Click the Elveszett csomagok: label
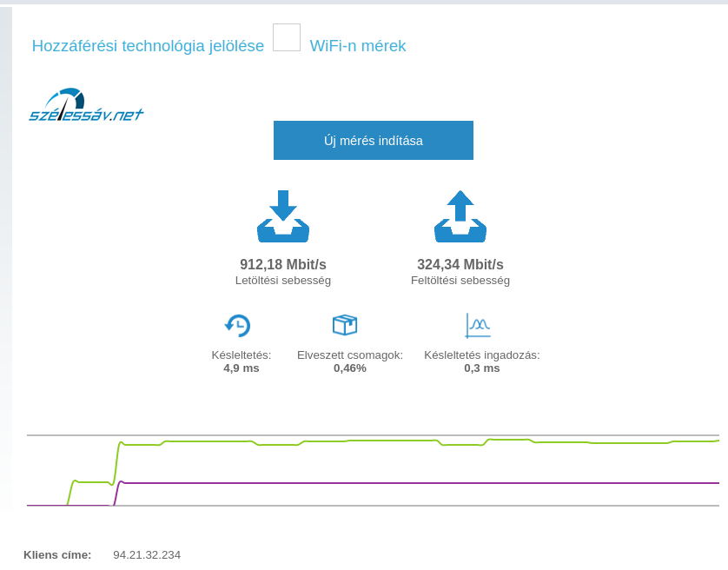728x570 pixels. coord(350,355)
